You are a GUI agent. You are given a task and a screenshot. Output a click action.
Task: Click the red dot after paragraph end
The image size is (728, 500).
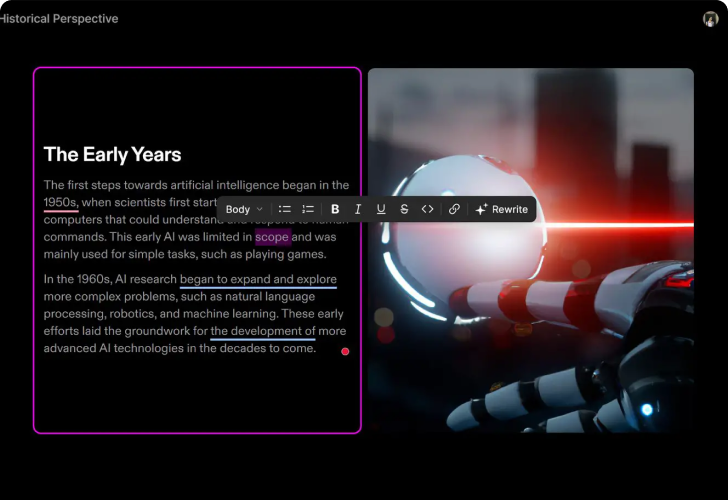tap(345, 351)
